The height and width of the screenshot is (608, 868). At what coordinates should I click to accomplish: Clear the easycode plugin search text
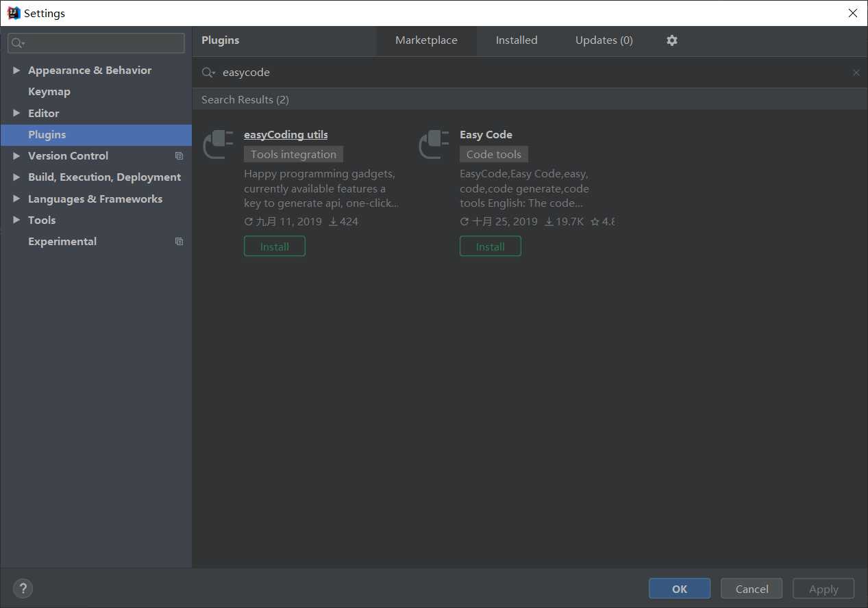point(856,73)
